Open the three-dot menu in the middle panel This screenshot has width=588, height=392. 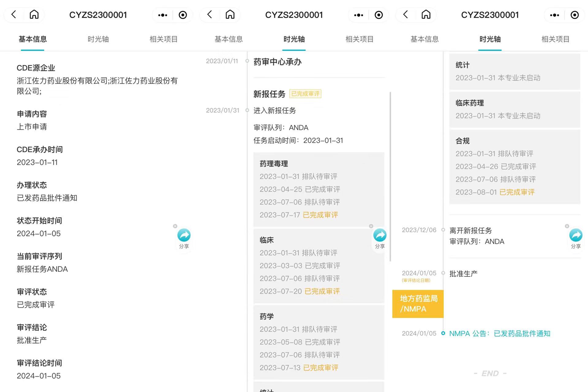coord(359,15)
